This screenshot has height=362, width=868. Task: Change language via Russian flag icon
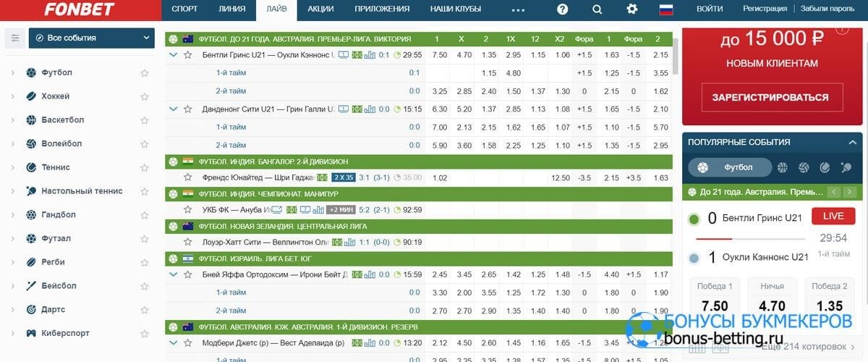pos(666,9)
